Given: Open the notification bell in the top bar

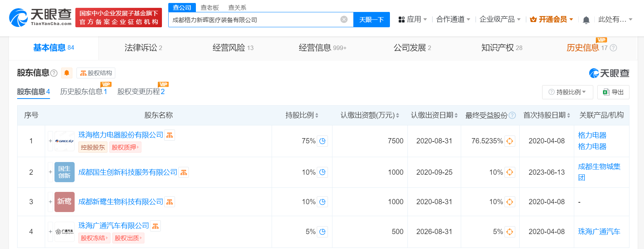Looking at the screenshot, I should [x=586, y=20].
